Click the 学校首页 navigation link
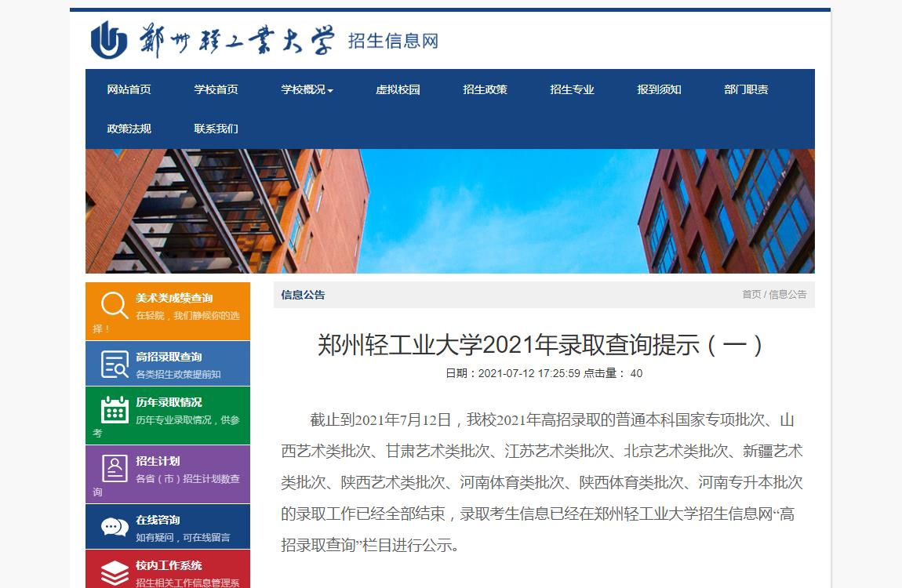 216,89
